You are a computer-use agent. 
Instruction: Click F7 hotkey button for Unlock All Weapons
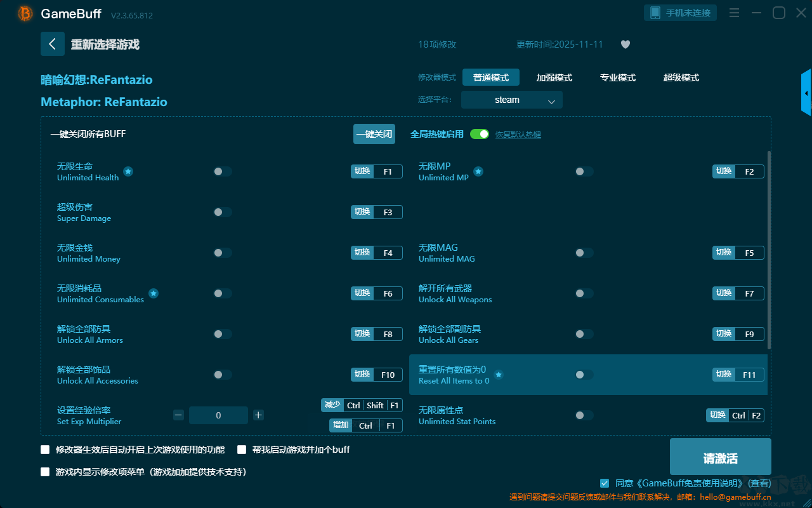click(738, 293)
